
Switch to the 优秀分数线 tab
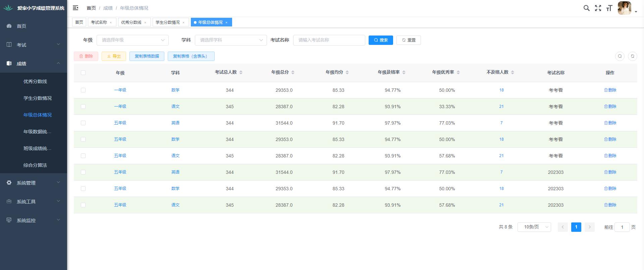pyautogui.click(x=131, y=22)
